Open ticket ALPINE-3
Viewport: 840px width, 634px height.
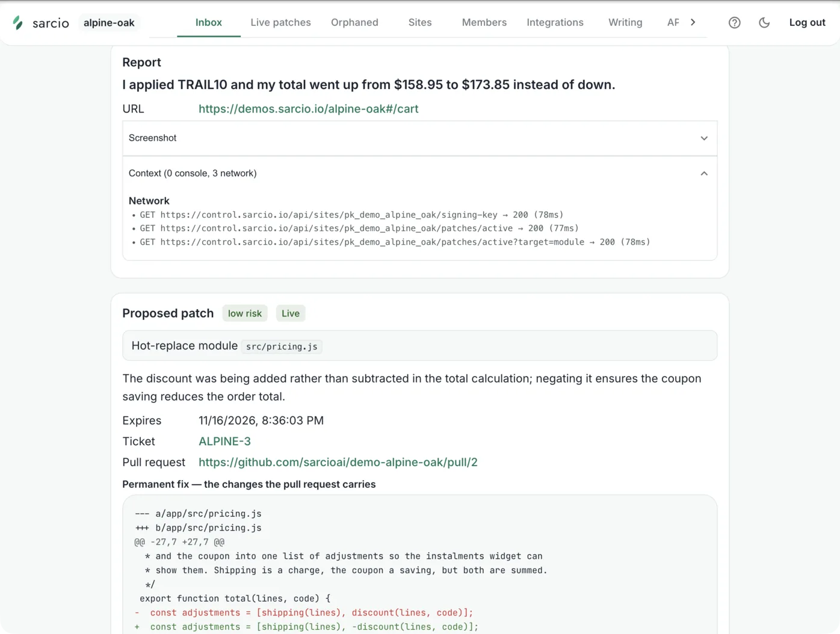[x=224, y=442]
